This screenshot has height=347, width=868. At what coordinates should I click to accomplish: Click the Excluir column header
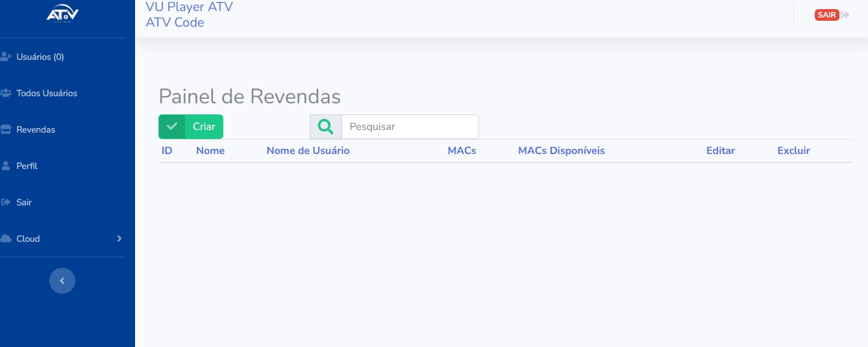793,151
